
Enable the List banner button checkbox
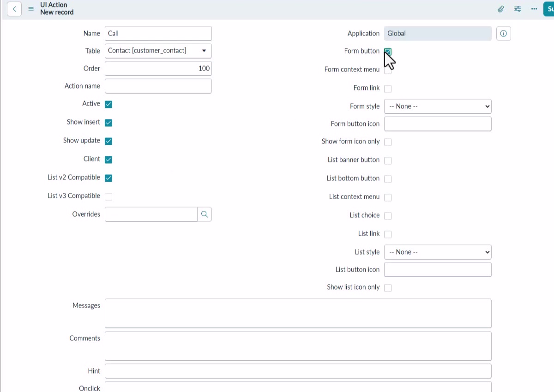click(388, 160)
